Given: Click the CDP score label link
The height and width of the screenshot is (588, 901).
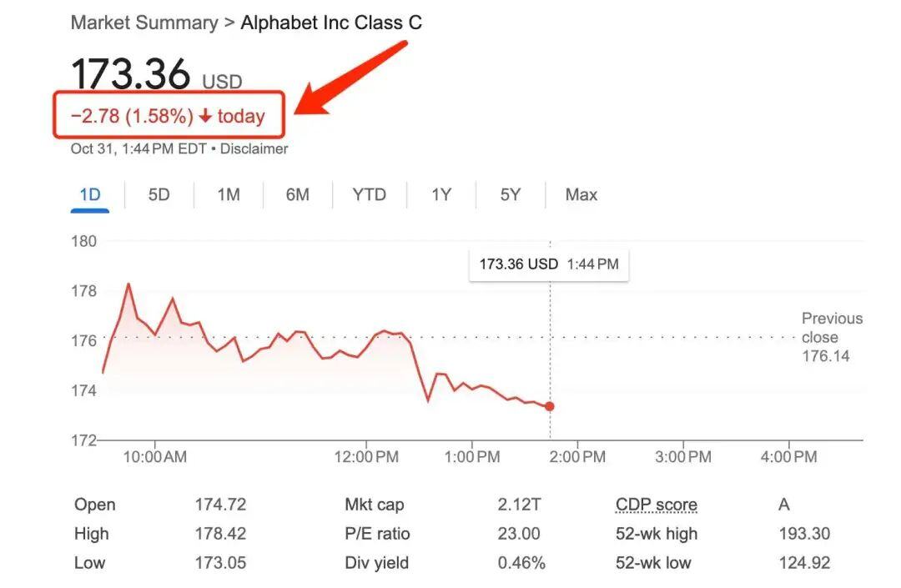Looking at the screenshot, I should point(657,504).
